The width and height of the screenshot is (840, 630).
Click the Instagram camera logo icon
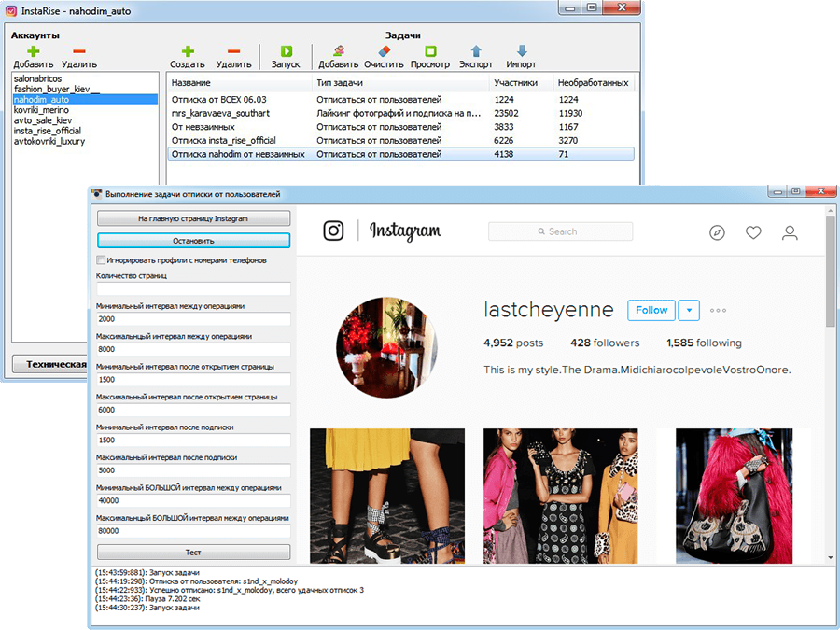(333, 231)
